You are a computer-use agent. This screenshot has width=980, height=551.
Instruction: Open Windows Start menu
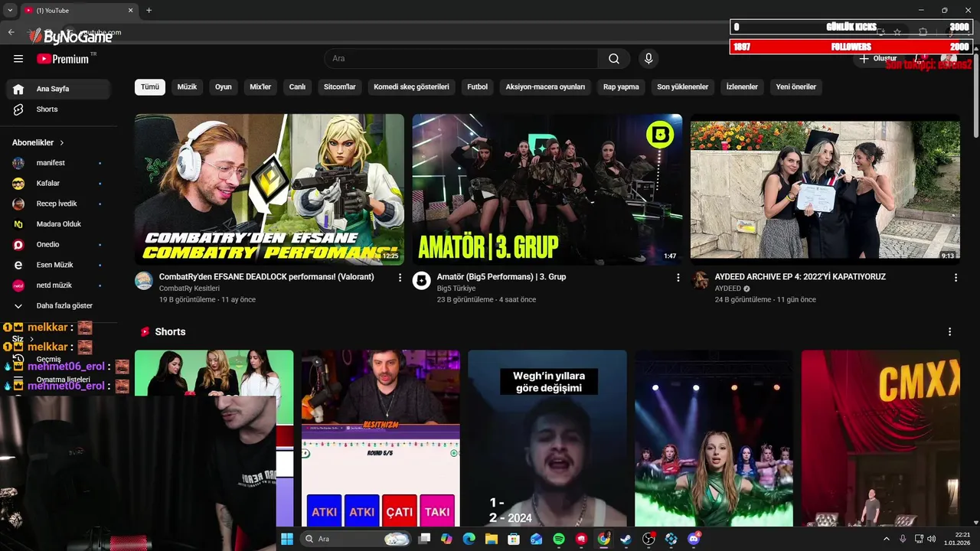(x=287, y=539)
